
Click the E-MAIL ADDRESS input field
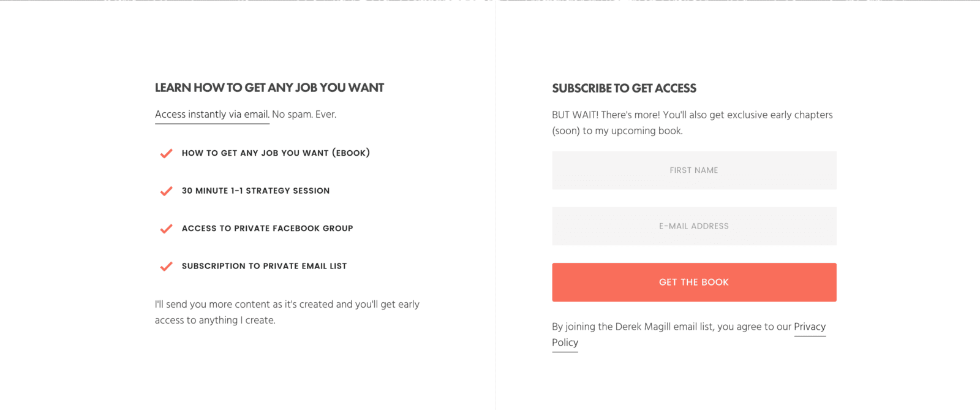694,226
